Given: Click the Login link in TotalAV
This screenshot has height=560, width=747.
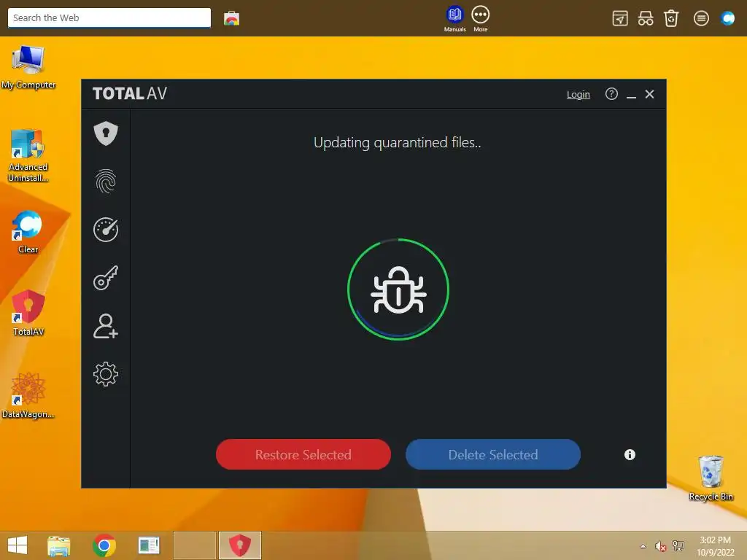Looking at the screenshot, I should pos(578,94).
